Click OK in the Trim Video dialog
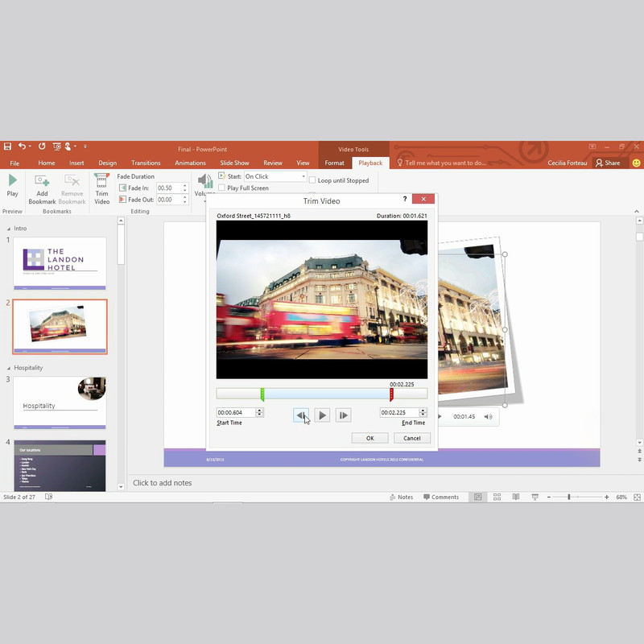 pos(369,438)
